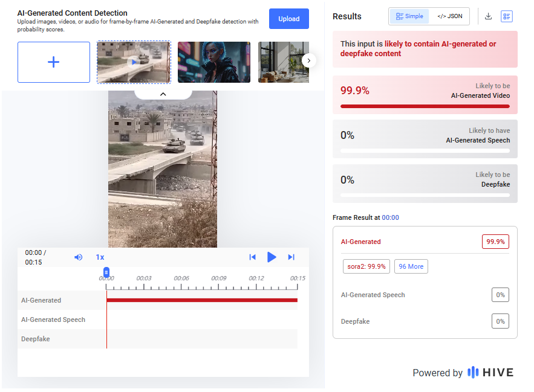Collapse the sample gallery with chevron
This screenshot has height=392, width=534.
[163, 94]
